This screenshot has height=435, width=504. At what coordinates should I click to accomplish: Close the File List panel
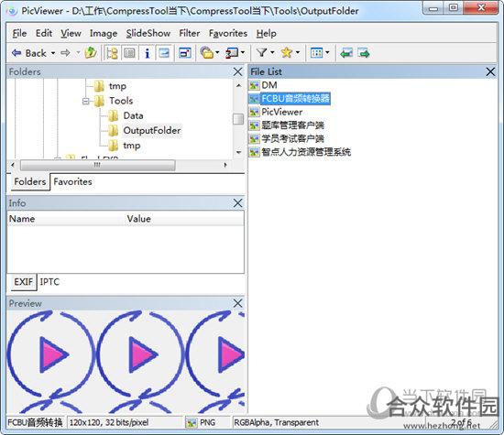[x=490, y=71]
